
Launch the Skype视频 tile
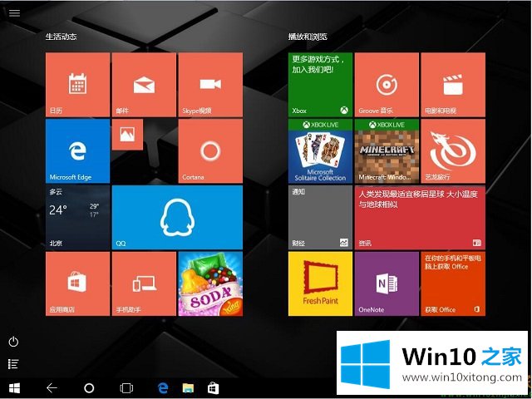coord(210,85)
